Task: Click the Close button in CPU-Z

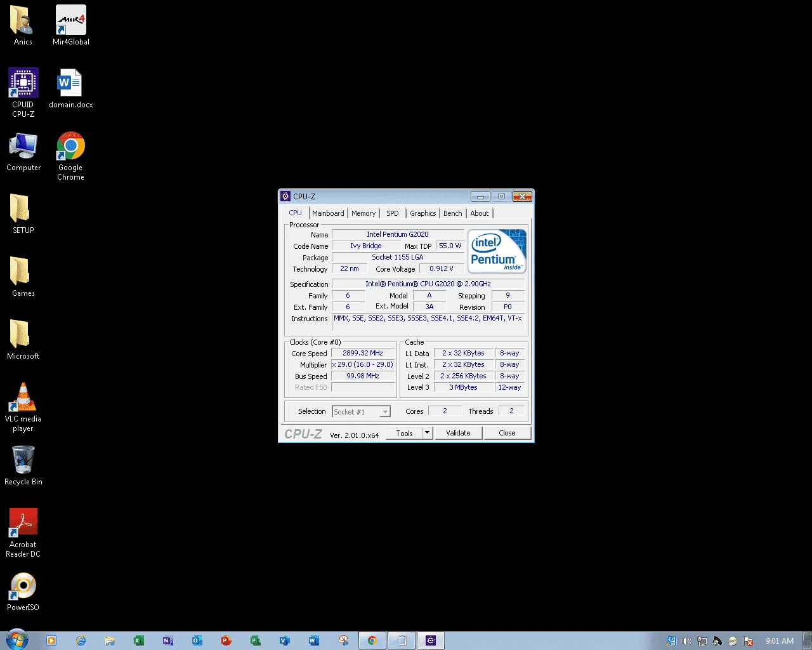Action: coord(507,433)
